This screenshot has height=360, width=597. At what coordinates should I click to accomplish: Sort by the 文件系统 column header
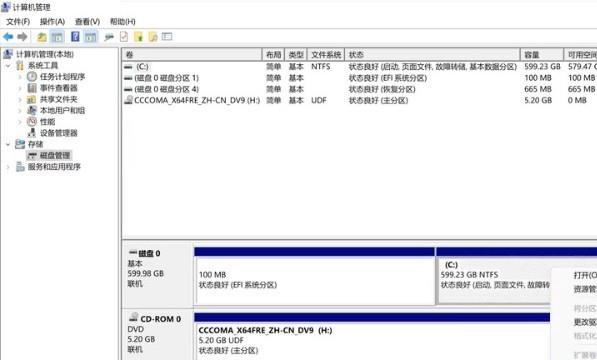pos(326,55)
